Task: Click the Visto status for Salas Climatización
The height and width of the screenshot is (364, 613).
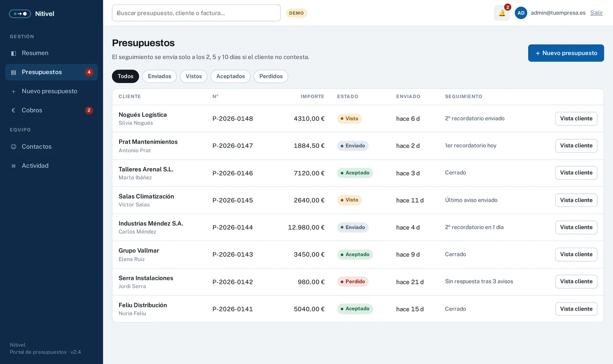Action: point(349,200)
